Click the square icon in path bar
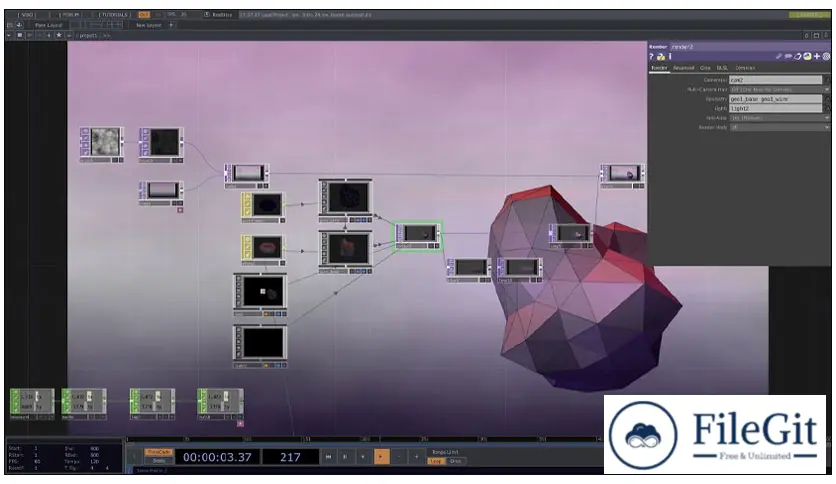This screenshot has width=836, height=484. click(20, 35)
